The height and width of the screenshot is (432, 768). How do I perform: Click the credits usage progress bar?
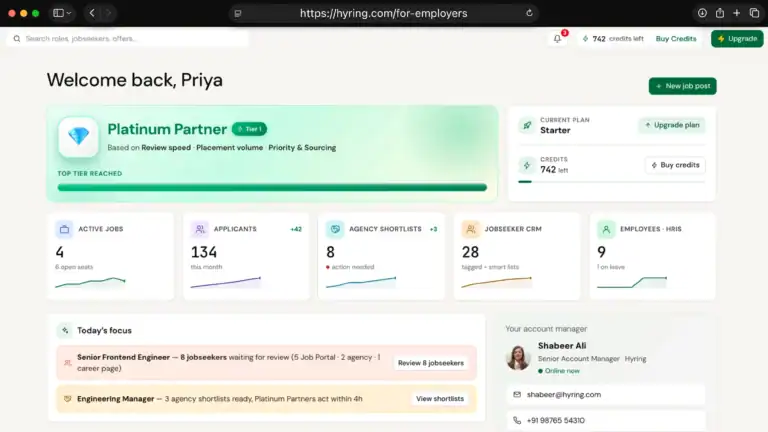(x=611, y=182)
